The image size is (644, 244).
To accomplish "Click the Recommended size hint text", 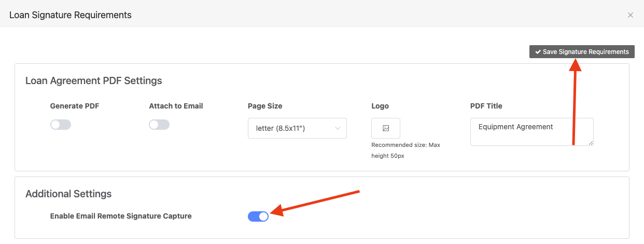I will (405, 151).
